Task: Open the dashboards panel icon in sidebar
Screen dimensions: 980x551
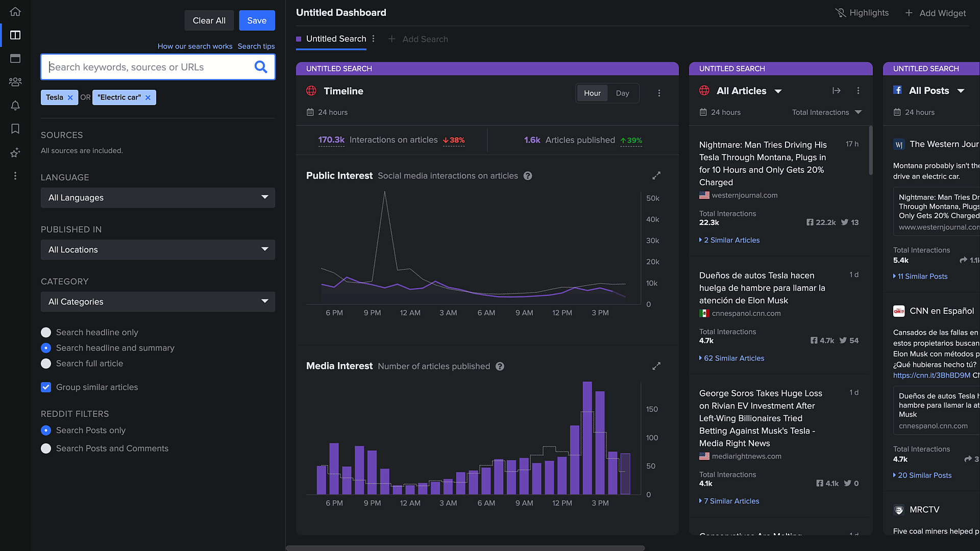Action: pos(15,35)
